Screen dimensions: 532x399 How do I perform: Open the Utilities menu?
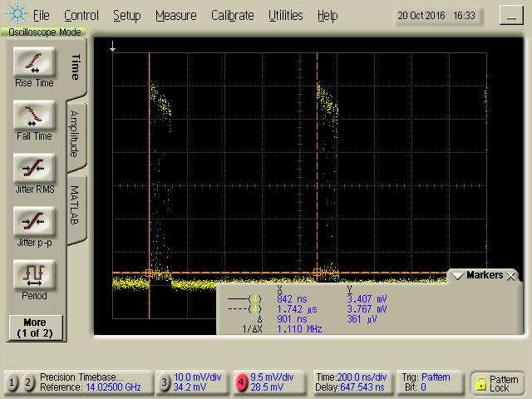285,16
